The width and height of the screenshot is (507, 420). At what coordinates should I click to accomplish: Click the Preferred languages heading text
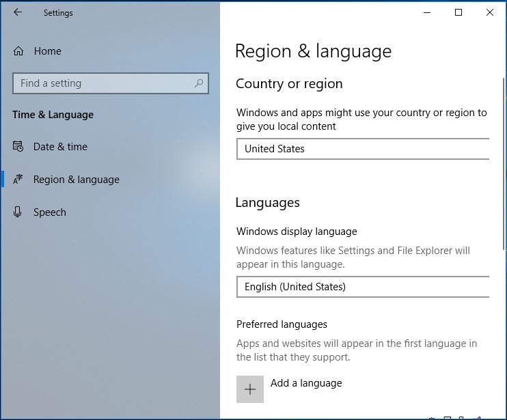point(282,324)
